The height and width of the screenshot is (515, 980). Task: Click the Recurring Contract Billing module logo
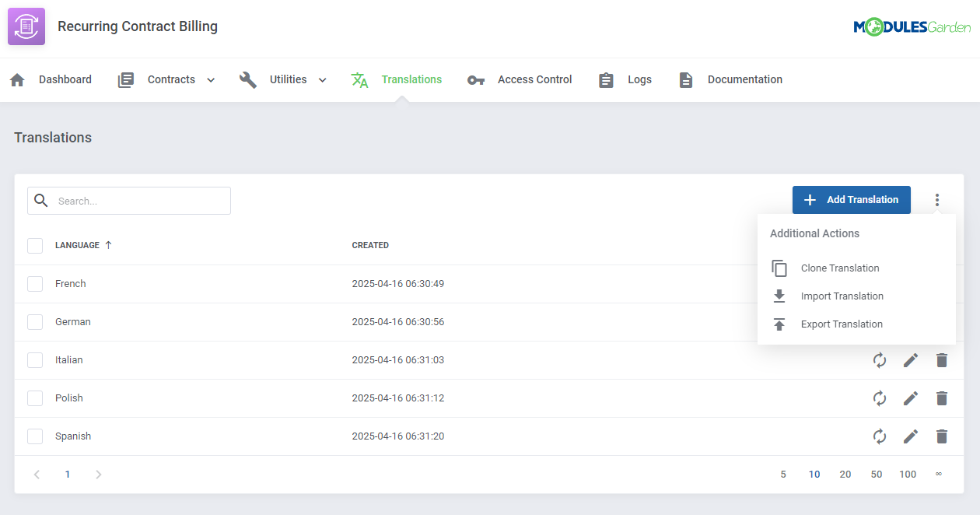coord(26,26)
